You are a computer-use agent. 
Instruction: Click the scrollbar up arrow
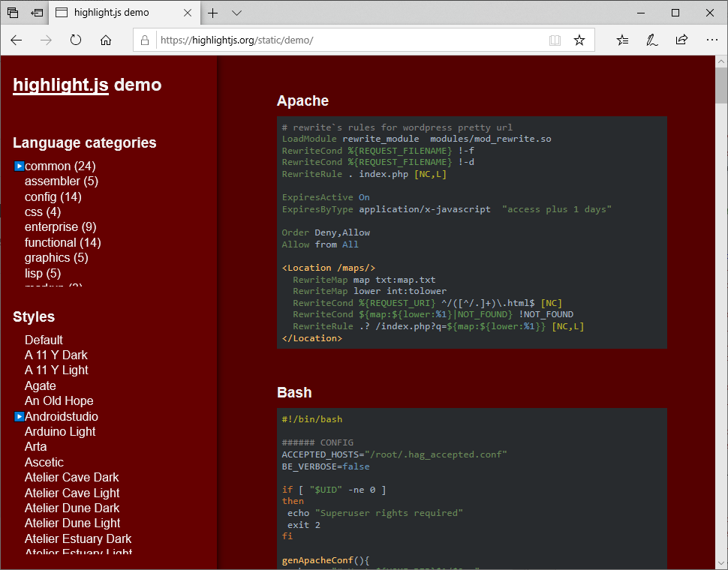pos(721,61)
